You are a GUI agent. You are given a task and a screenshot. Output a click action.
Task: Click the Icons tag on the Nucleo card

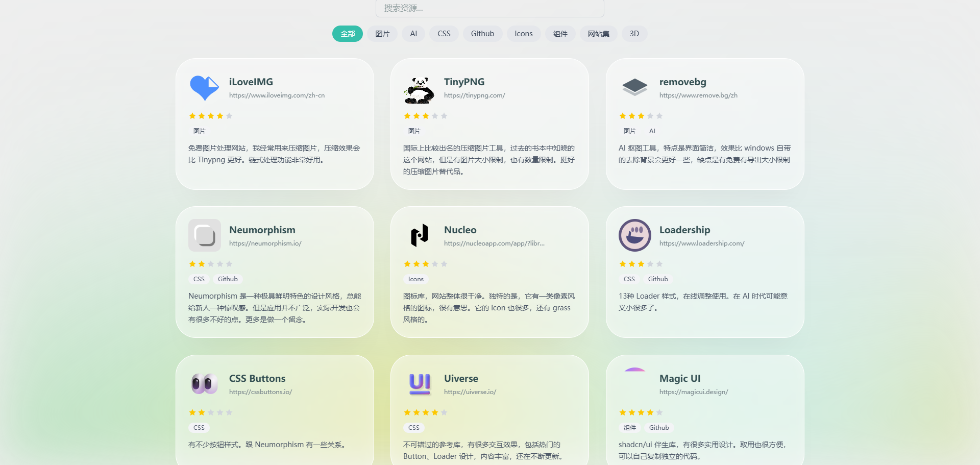pos(415,279)
